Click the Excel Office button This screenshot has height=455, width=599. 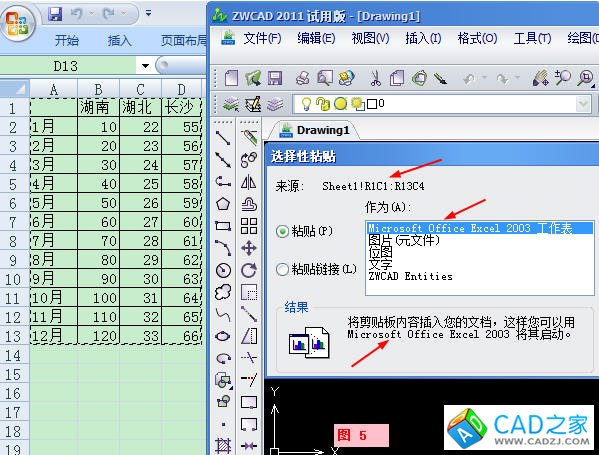(x=17, y=24)
